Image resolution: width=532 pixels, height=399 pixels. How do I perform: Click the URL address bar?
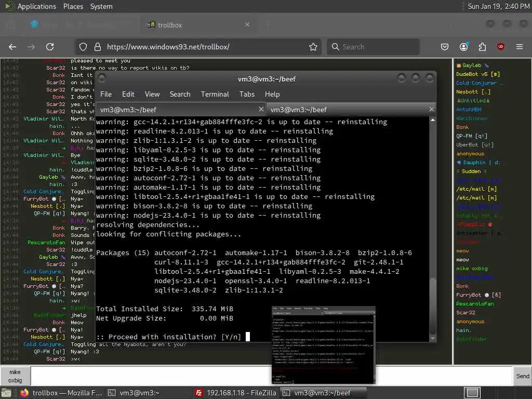tap(198, 47)
